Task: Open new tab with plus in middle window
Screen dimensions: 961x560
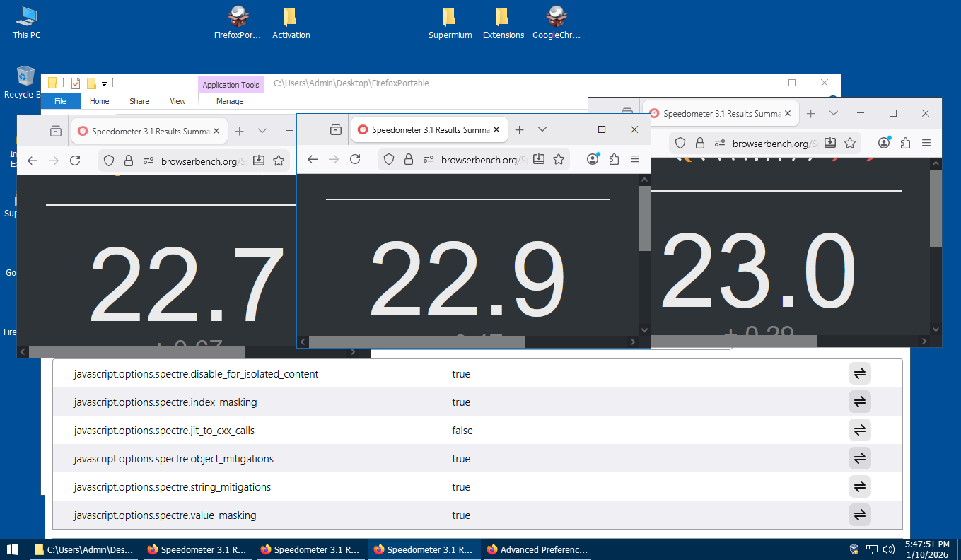Action: point(519,130)
